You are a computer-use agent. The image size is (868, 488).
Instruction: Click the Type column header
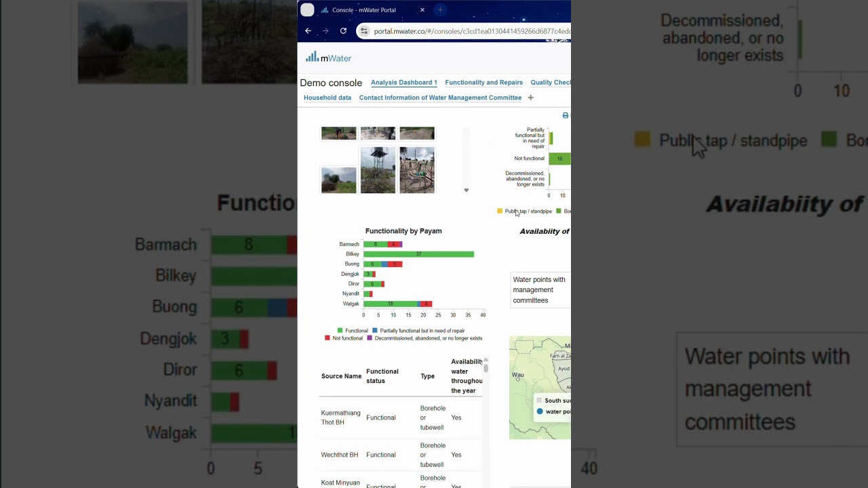(x=427, y=376)
